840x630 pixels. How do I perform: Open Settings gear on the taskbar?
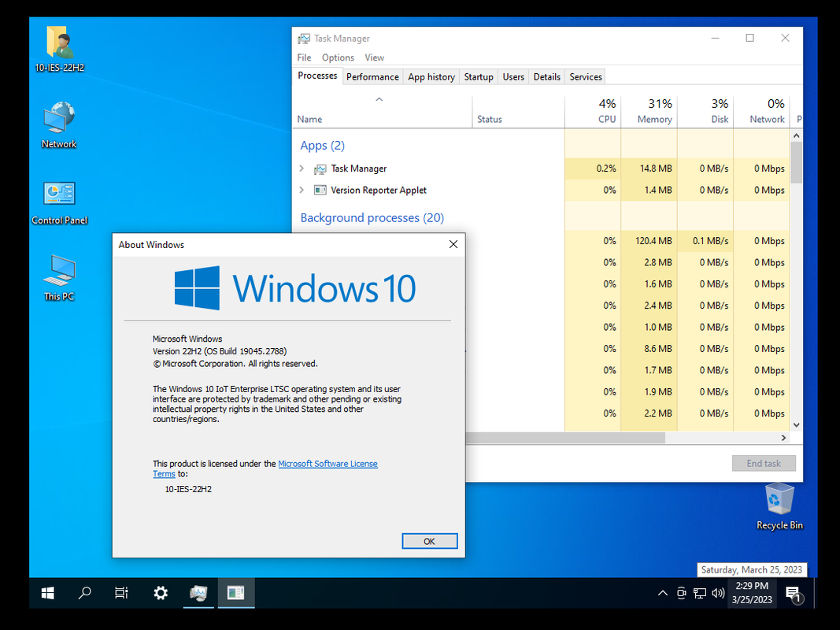tap(160, 592)
